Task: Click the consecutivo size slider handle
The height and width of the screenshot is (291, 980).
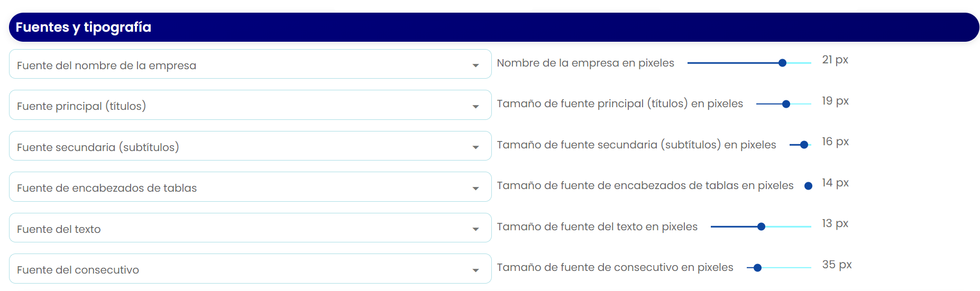Action: click(757, 268)
